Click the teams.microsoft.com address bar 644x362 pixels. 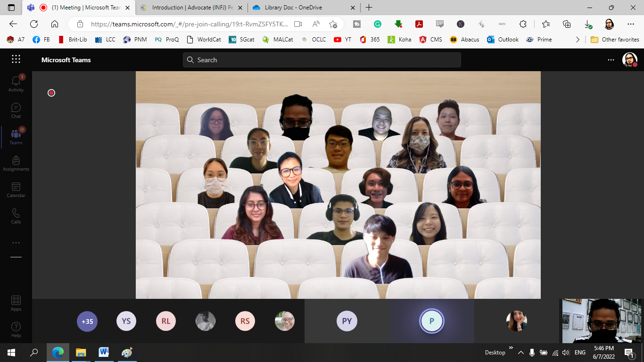coord(189,24)
